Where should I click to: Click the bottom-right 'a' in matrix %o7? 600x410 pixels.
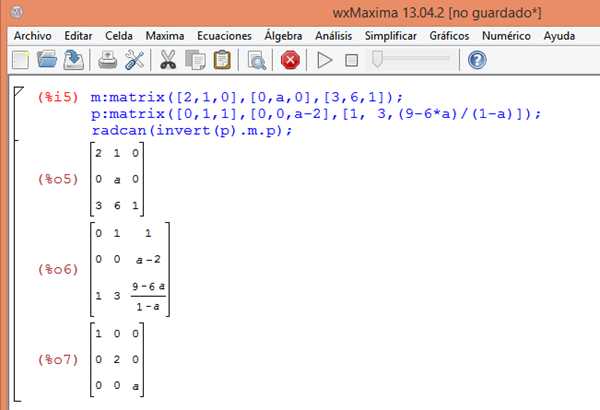(135, 386)
